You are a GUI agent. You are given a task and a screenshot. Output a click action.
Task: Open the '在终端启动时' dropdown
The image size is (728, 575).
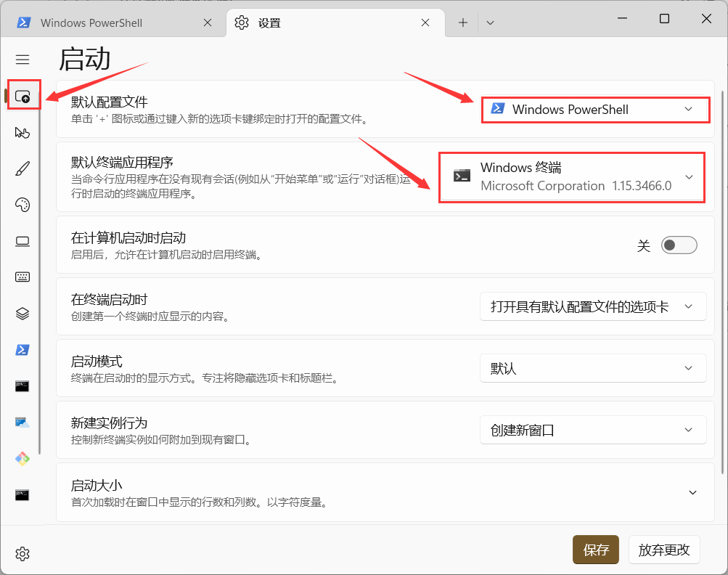click(592, 307)
